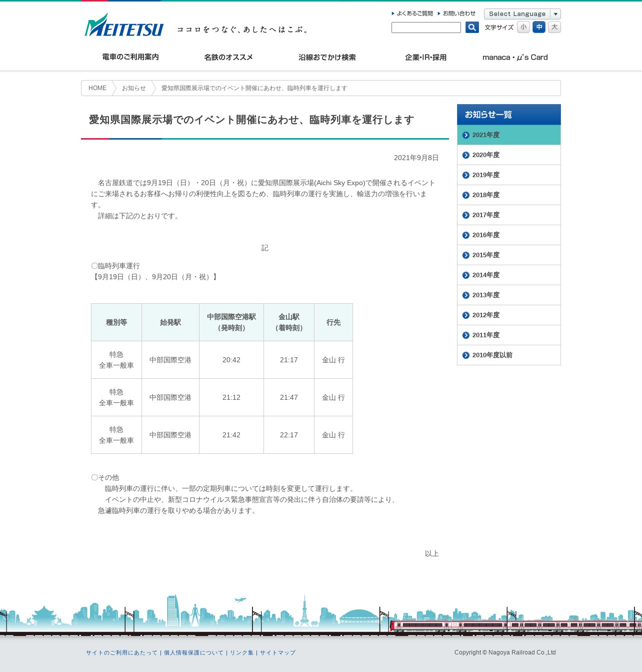Go to HOME in breadcrumb
Image resolution: width=642 pixels, height=672 pixels.
point(97,88)
